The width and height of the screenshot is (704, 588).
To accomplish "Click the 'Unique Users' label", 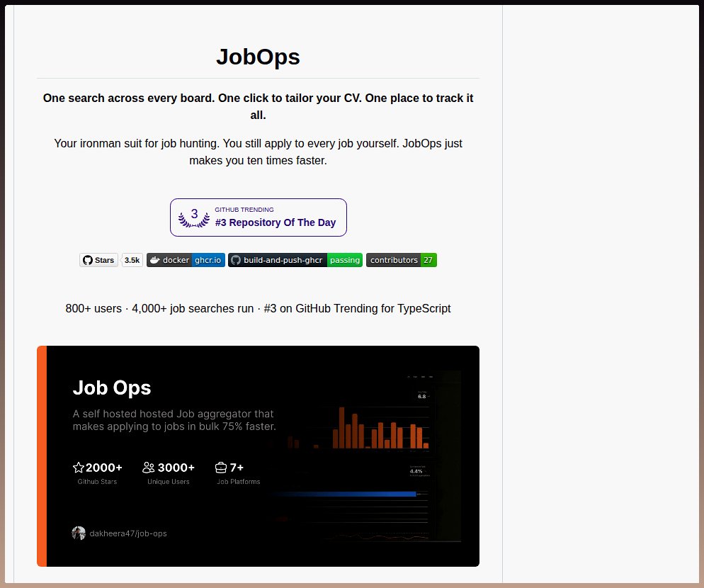I will pos(169,482).
